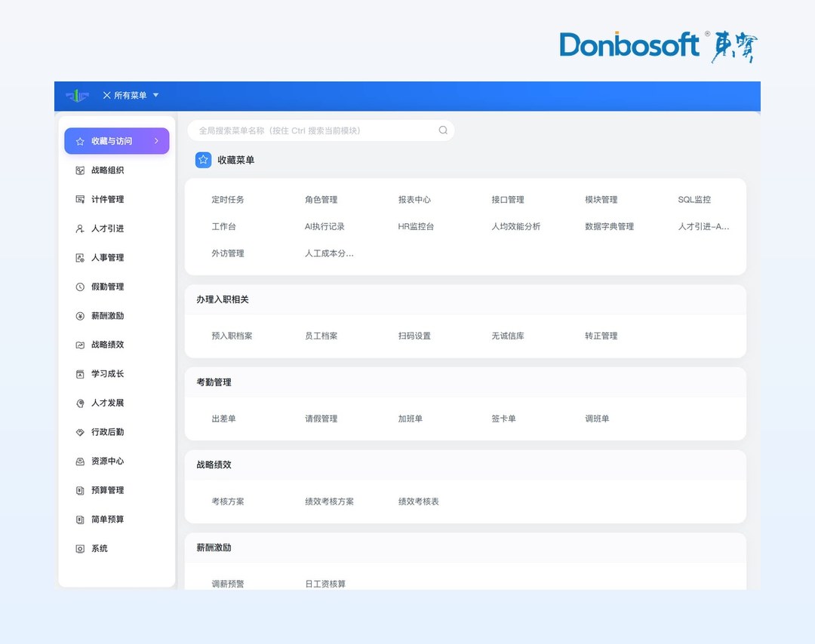The width and height of the screenshot is (815, 644).
Task: Open 调薪预警 in the 薪酬激励 card
Action: click(x=228, y=584)
